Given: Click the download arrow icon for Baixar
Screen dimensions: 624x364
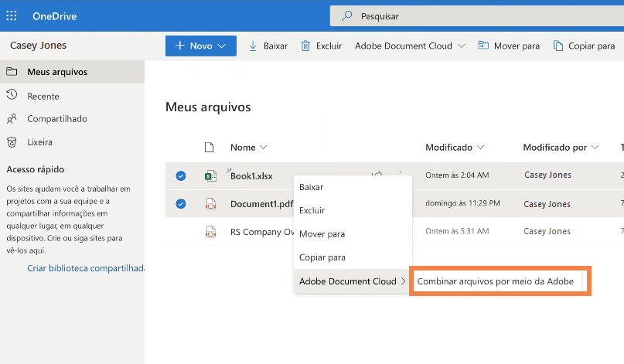Looking at the screenshot, I should (x=253, y=46).
